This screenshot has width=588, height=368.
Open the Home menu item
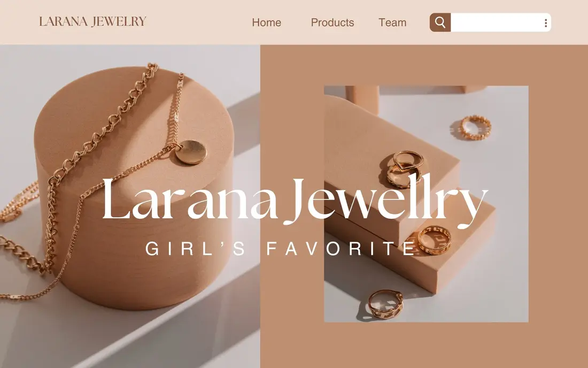(x=267, y=22)
